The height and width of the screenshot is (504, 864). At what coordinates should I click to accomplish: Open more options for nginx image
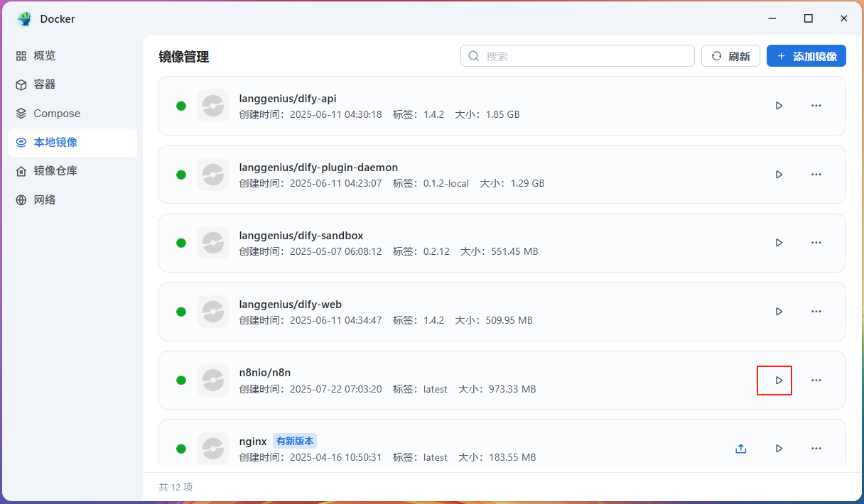click(816, 449)
